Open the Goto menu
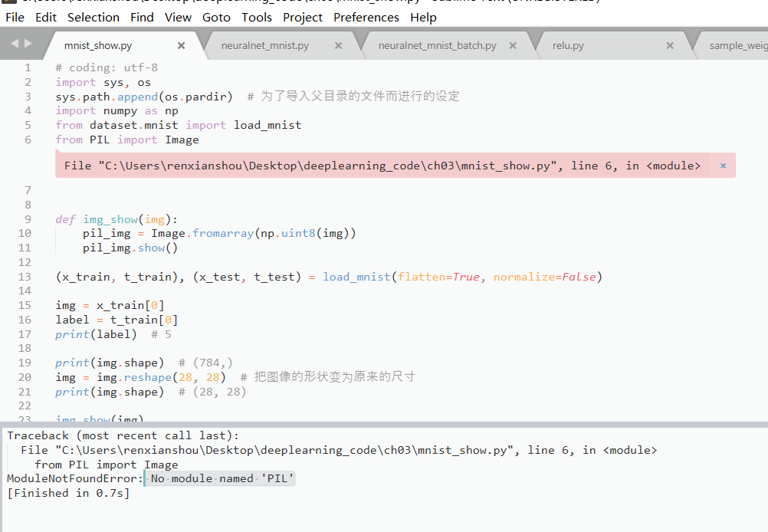Viewport: 768px width, 532px height. coord(216,17)
